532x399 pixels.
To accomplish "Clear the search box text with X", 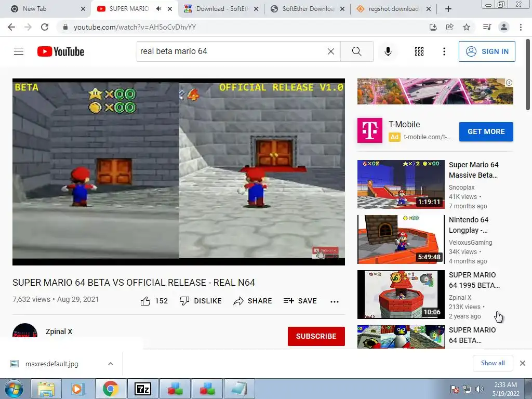I will pos(331,51).
